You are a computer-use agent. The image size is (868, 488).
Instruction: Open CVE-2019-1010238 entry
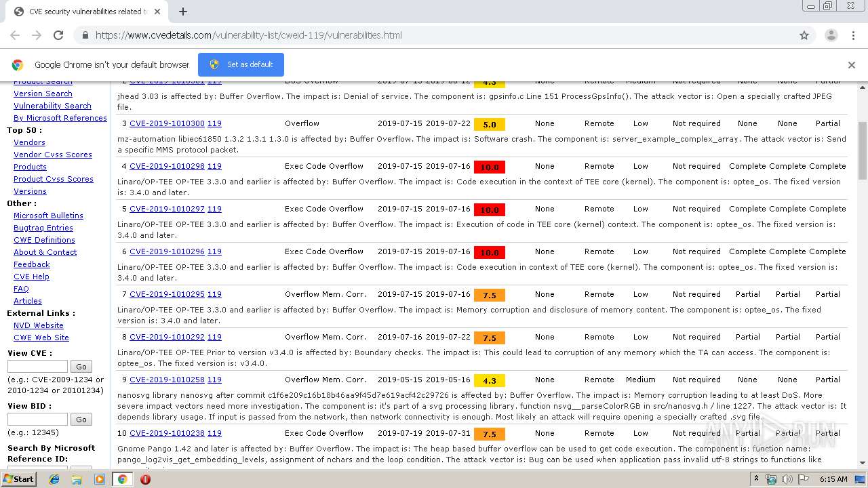pos(167,433)
